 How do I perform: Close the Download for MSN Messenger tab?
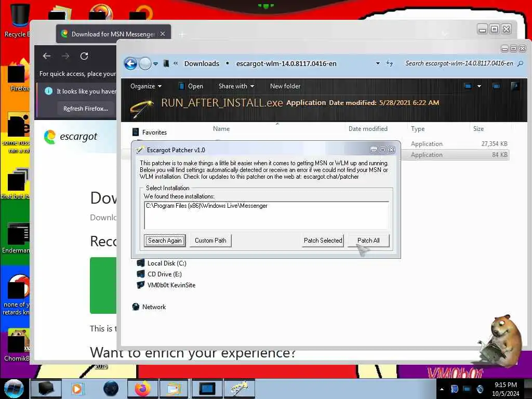click(x=163, y=34)
